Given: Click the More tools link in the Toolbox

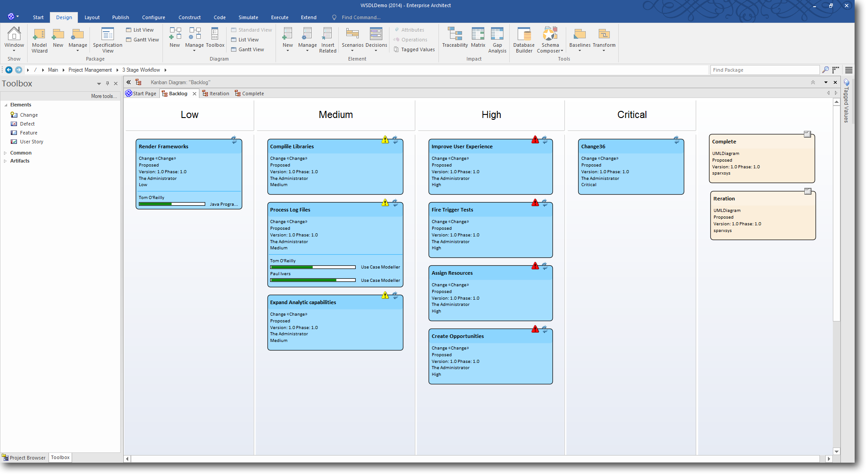Looking at the screenshot, I should pyautogui.click(x=103, y=96).
